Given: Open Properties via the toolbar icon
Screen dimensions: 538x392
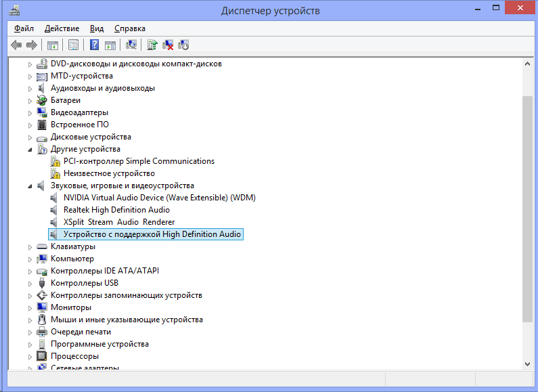Looking at the screenshot, I should [x=73, y=45].
